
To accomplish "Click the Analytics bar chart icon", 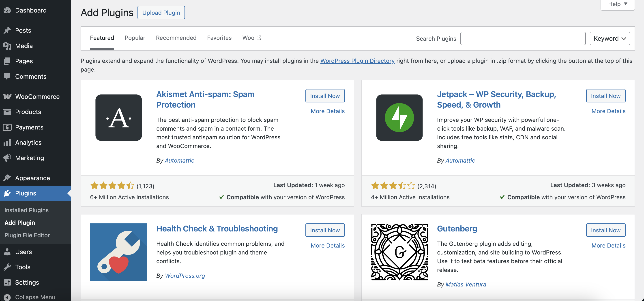I will [x=7, y=142].
